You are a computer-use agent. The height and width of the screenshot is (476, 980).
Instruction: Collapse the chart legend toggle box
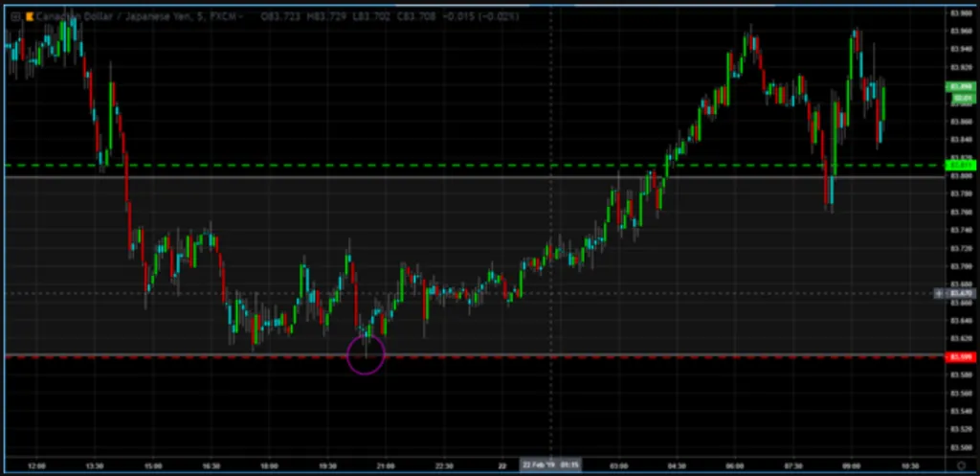pyautogui.click(x=15, y=17)
